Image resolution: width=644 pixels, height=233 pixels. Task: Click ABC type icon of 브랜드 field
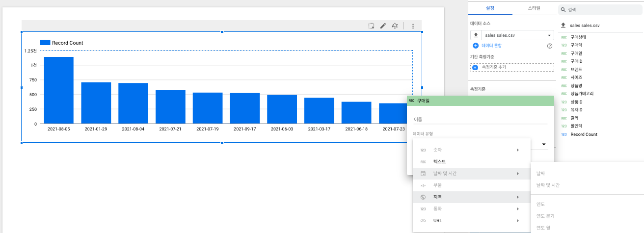(x=563, y=70)
